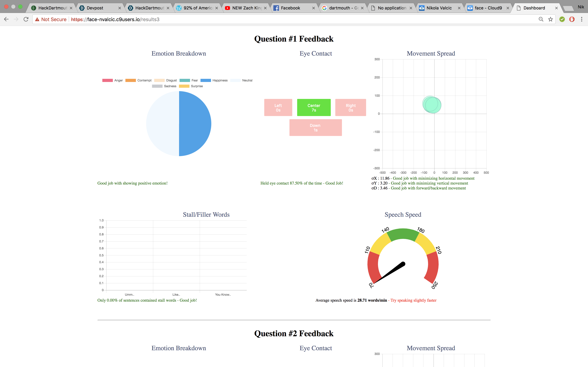Image resolution: width=588 pixels, height=367 pixels.
Task: Click the Not Secure warning icon
Action: pos(37,19)
